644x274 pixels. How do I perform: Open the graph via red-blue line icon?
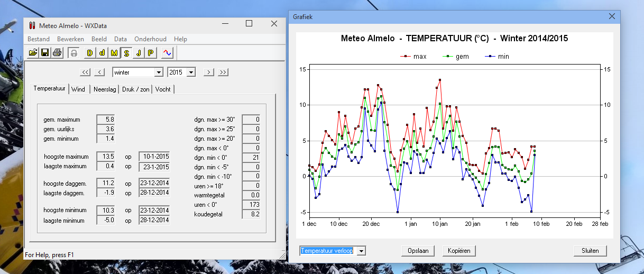[167, 52]
